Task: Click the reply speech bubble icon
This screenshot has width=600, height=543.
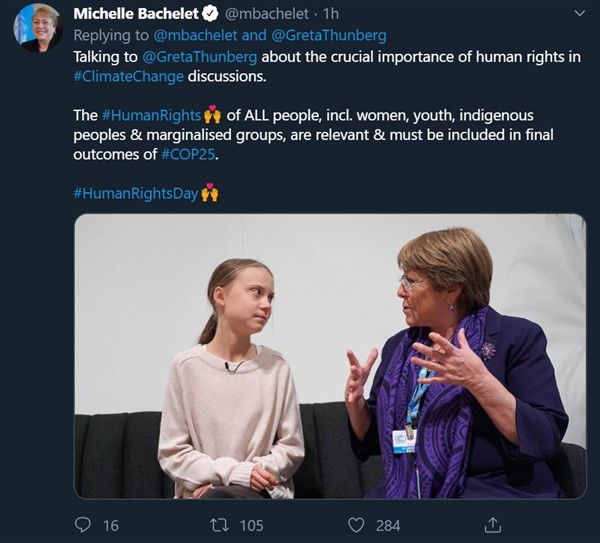Action: point(83,524)
